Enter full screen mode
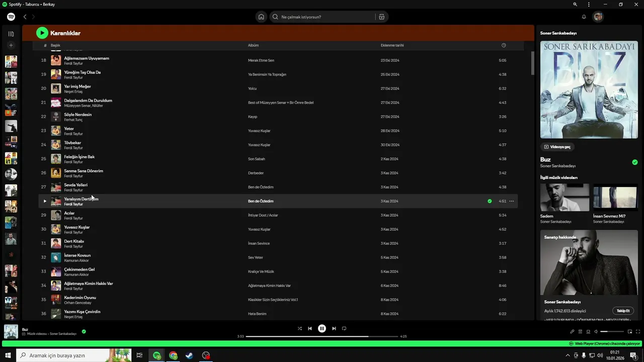Image resolution: width=644 pixels, height=362 pixels. [638, 331]
